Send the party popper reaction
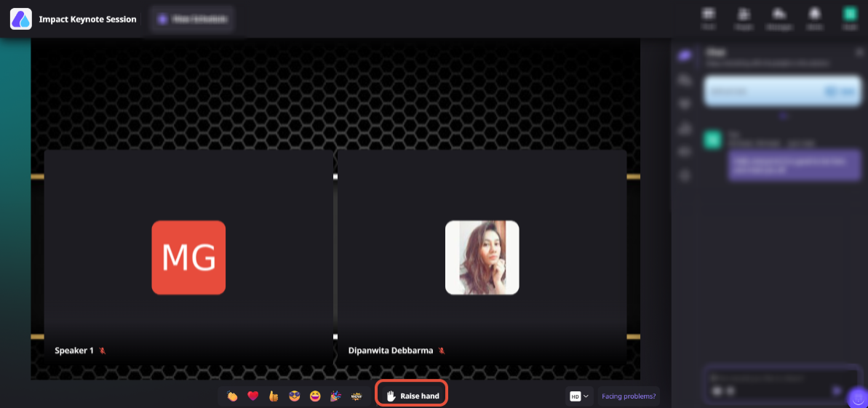 335,396
